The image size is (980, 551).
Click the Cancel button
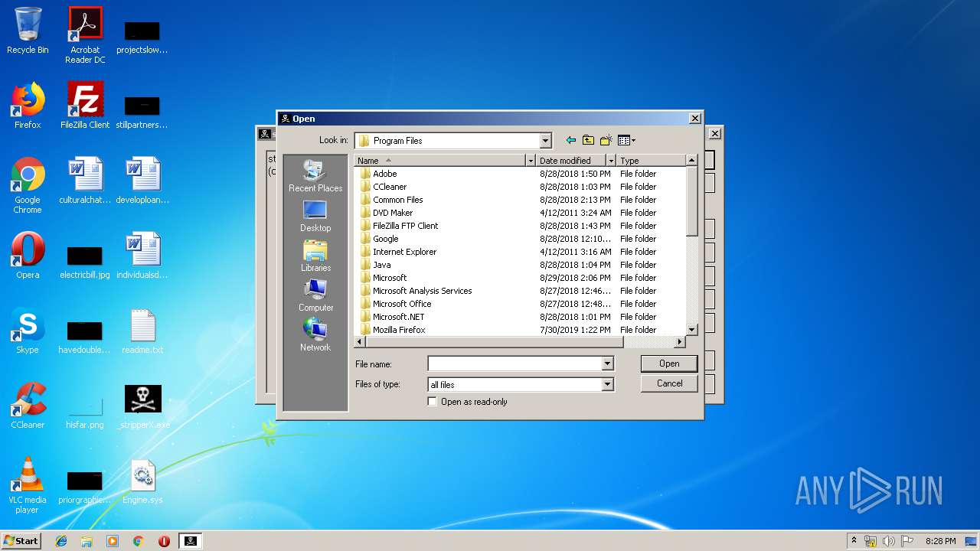669,383
